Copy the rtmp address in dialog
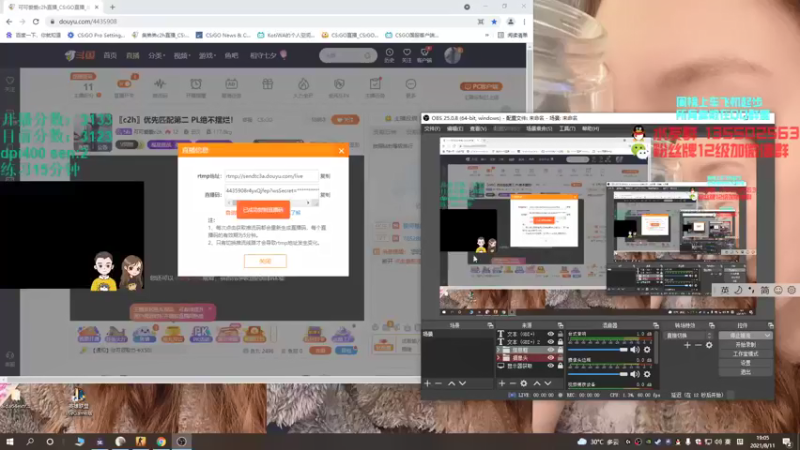Screen dimensions: 800x450 (x=325, y=176)
